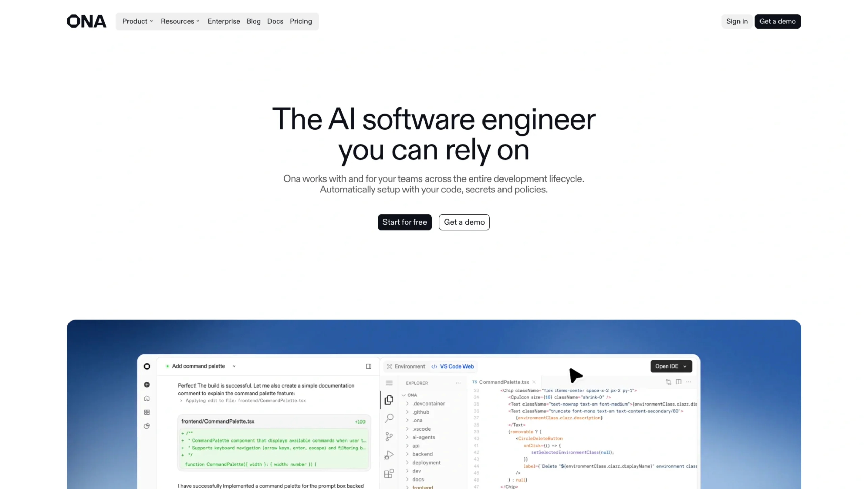Open the Pricing page from the navbar
Viewport: 868px width, 489px height.
click(301, 21)
